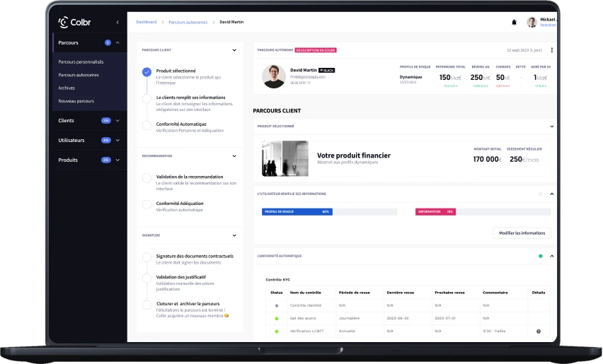
Task: Click the financial product thumbnail image
Action: tap(285, 158)
